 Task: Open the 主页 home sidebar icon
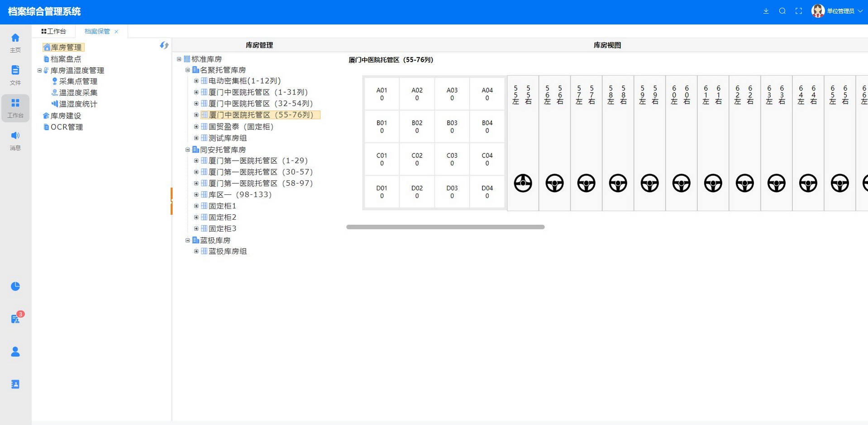click(x=15, y=42)
